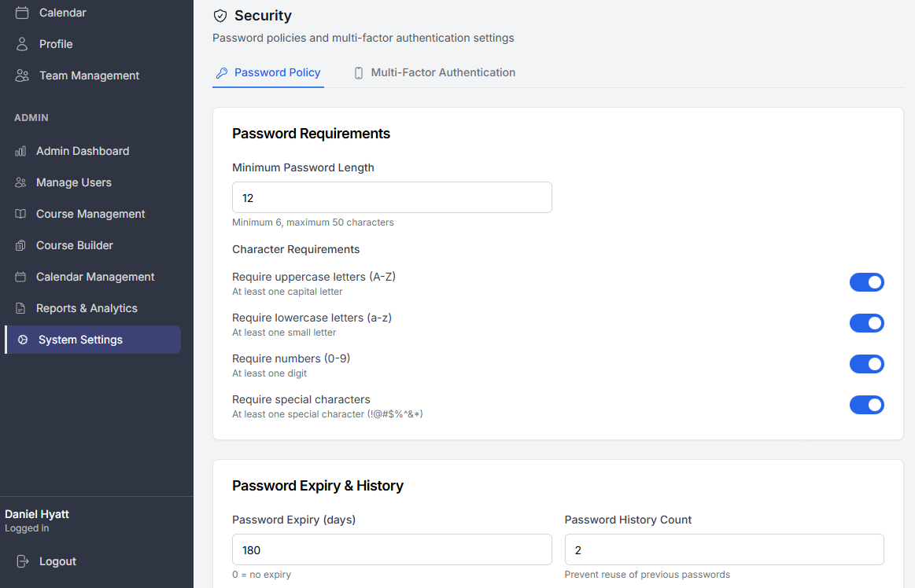Click the Reports & Analytics icon
915x588 pixels.
19,308
